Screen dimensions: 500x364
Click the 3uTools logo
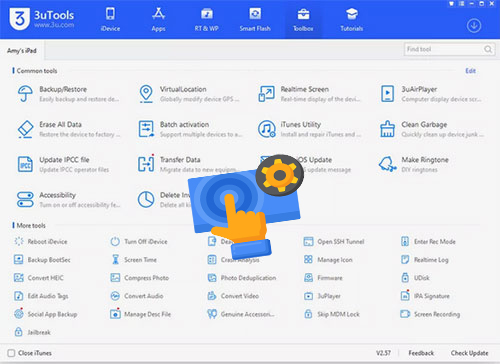tap(42, 19)
